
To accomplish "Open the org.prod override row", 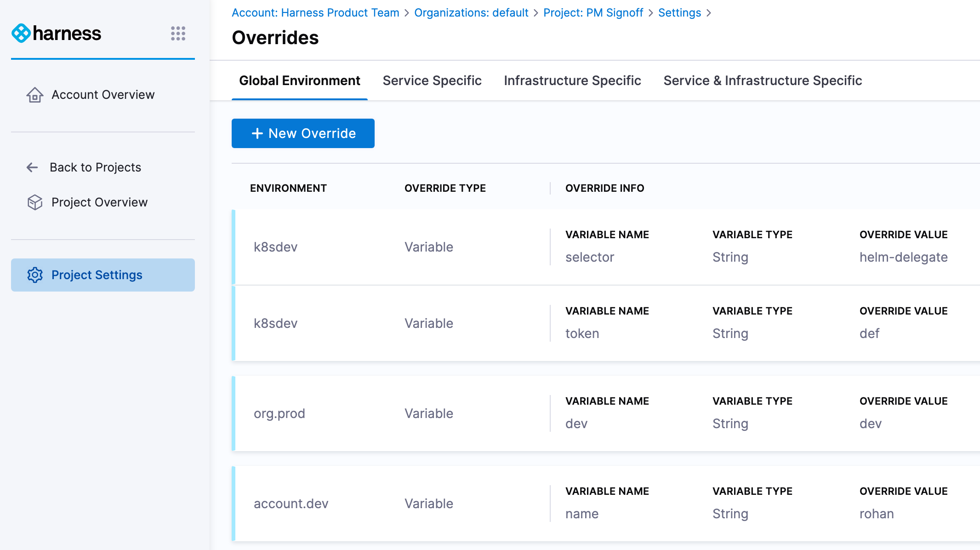I will tap(279, 413).
